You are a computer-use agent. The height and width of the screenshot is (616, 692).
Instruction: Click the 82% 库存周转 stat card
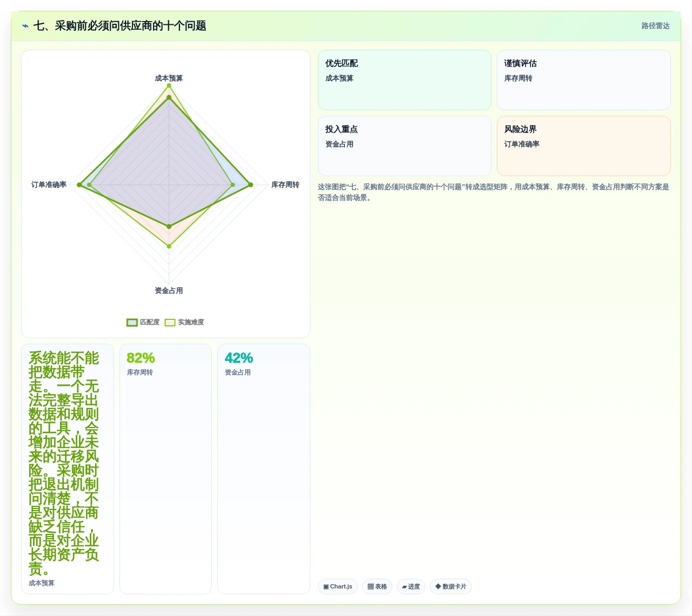click(165, 469)
